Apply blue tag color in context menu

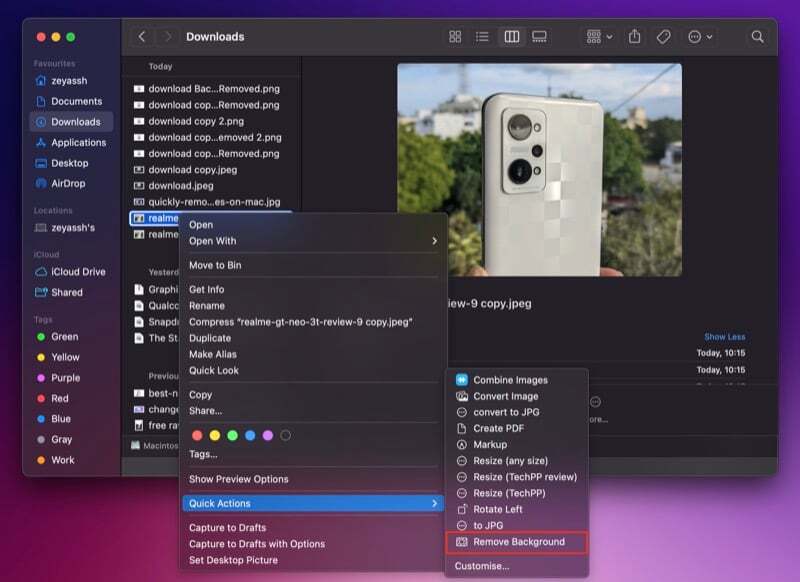pos(250,435)
